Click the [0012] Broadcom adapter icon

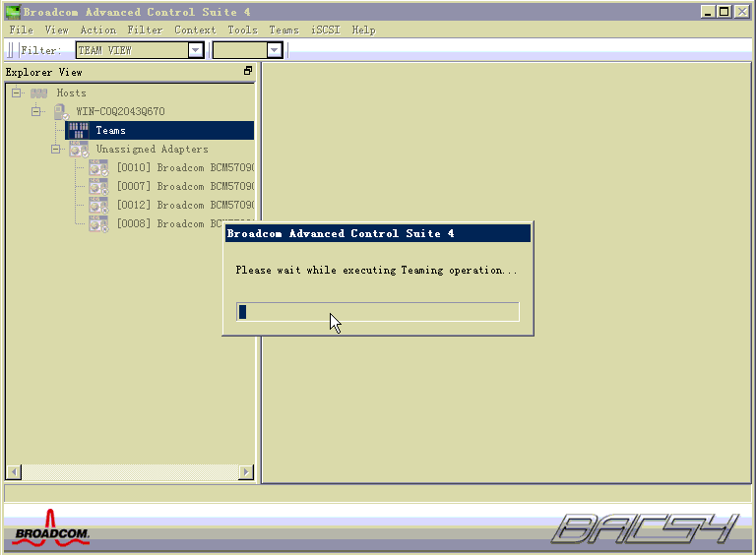[x=98, y=206]
